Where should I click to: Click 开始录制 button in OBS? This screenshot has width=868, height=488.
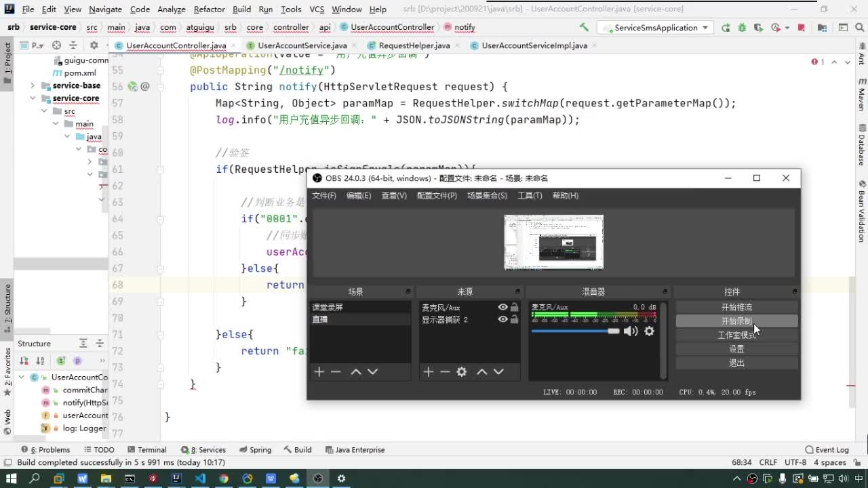tap(736, 321)
